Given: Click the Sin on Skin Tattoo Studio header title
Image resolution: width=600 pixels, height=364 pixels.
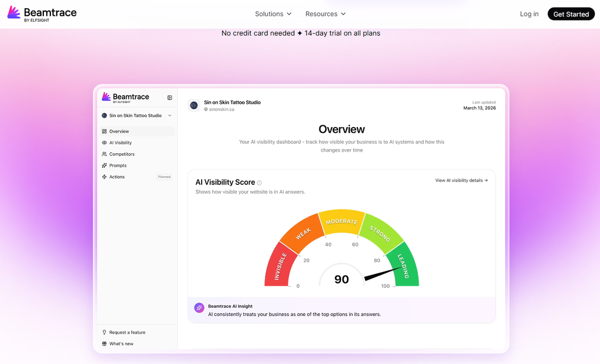Looking at the screenshot, I should tap(232, 102).
